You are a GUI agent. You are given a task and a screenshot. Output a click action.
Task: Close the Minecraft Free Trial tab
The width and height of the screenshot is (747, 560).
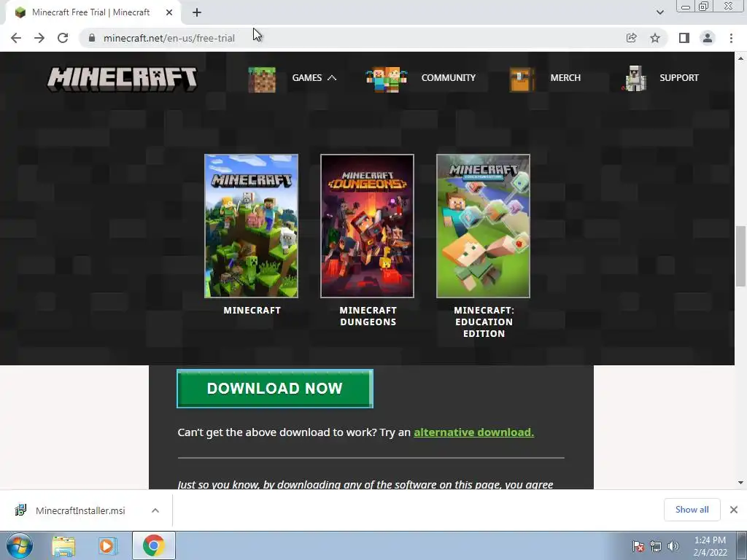click(x=169, y=12)
